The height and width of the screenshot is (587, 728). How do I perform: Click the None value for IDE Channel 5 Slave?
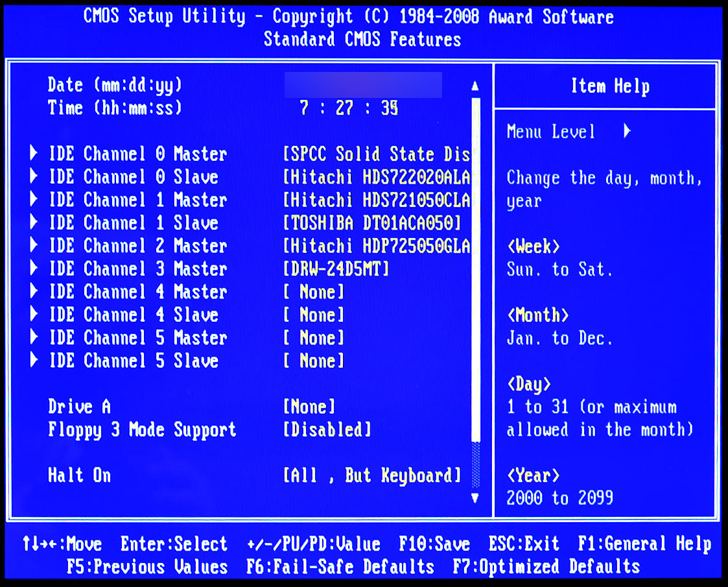(314, 361)
